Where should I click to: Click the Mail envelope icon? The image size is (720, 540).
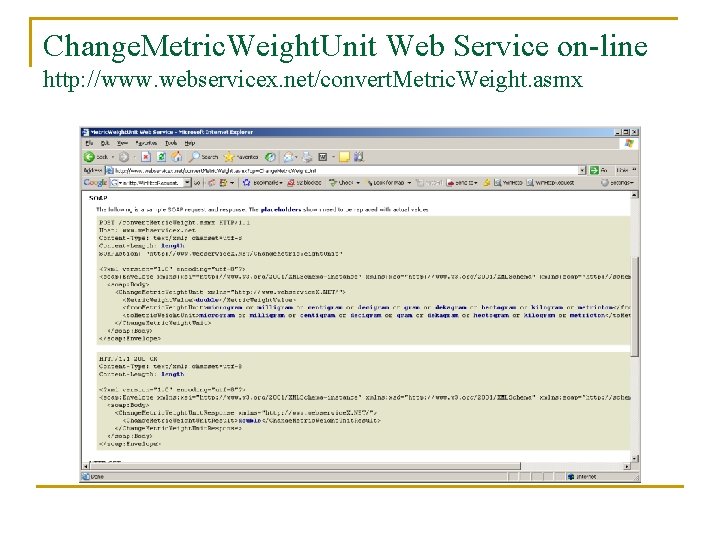(288, 157)
